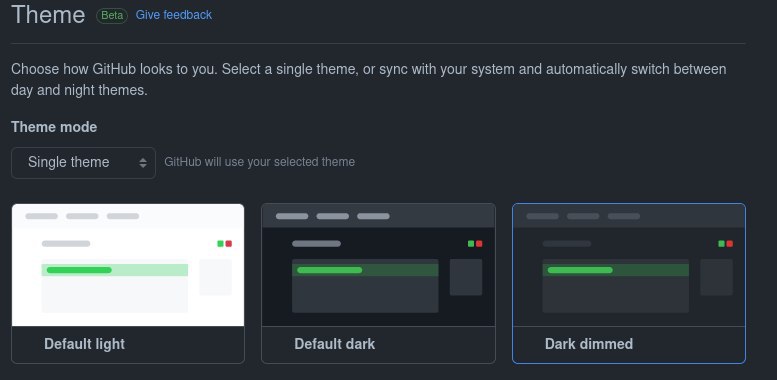Click the Theme mode label
The image size is (777, 380).
pos(54,127)
